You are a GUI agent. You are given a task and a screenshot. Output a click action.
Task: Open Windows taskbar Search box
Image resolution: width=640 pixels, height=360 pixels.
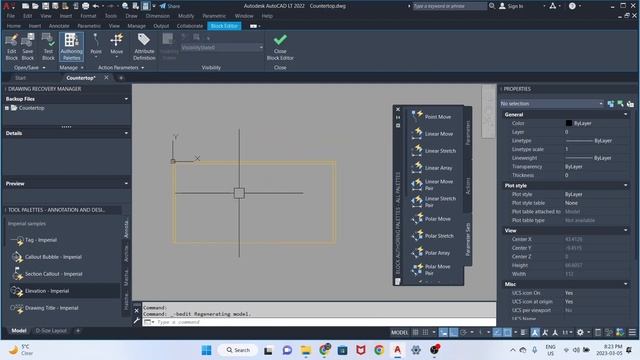pyautogui.click(x=238, y=350)
